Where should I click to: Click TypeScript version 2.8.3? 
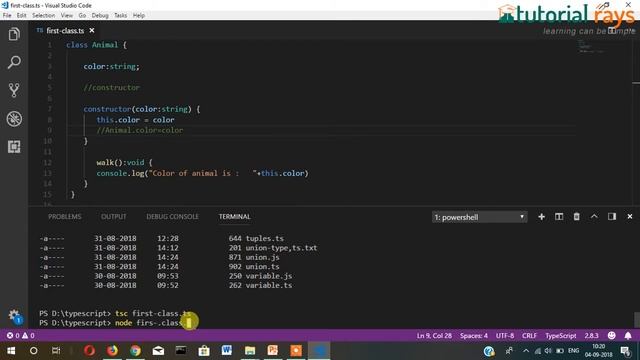[591, 336]
